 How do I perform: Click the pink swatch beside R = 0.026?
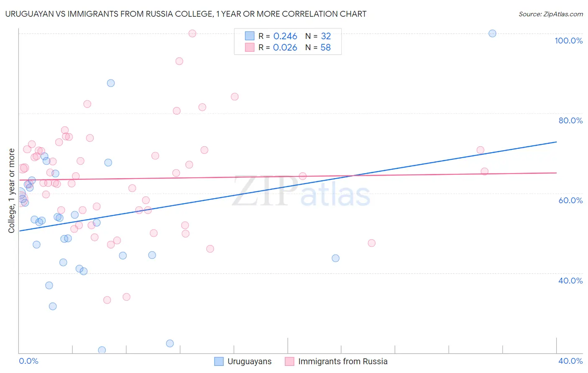(x=250, y=47)
